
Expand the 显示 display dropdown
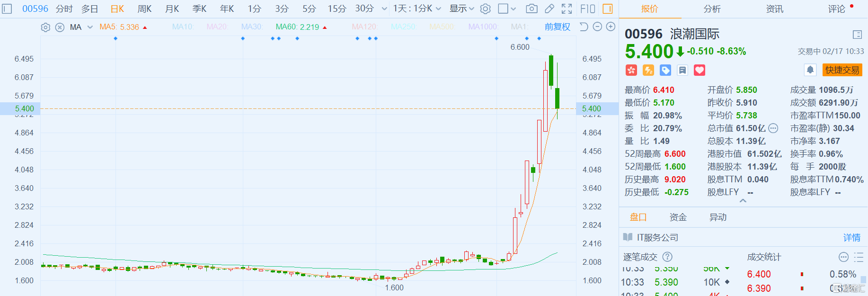point(461,9)
